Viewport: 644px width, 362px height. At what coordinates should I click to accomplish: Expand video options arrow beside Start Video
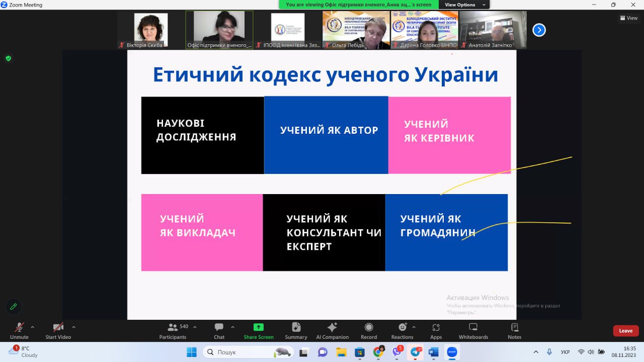point(73,327)
